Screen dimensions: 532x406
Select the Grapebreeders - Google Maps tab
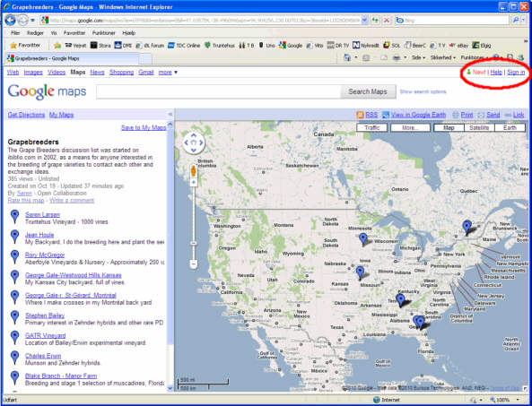(73, 58)
